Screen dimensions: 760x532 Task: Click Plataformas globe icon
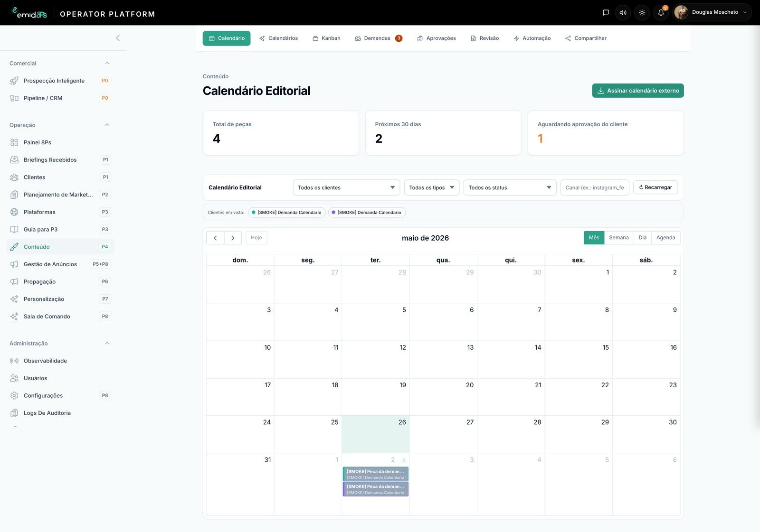(14, 212)
